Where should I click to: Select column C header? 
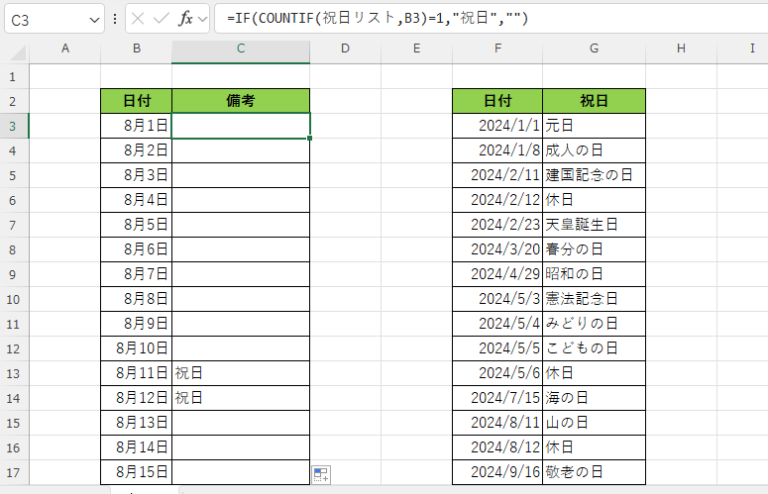tap(240, 49)
